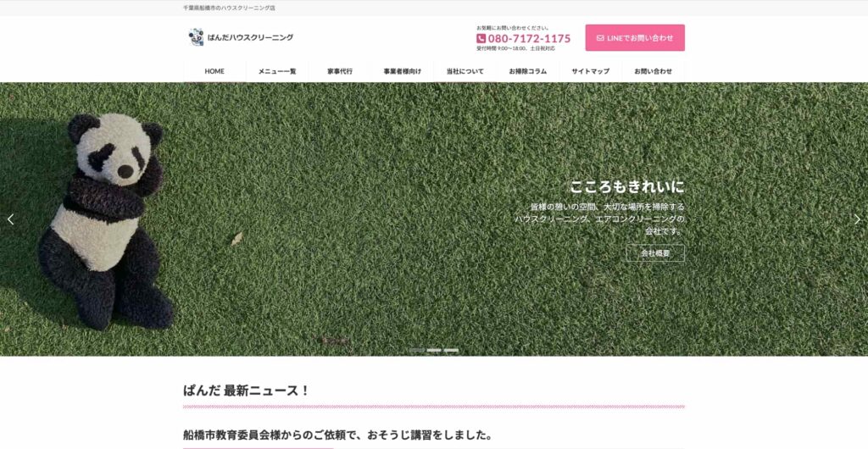Open the お掃除コラム navigation item

(x=527, y=71)
